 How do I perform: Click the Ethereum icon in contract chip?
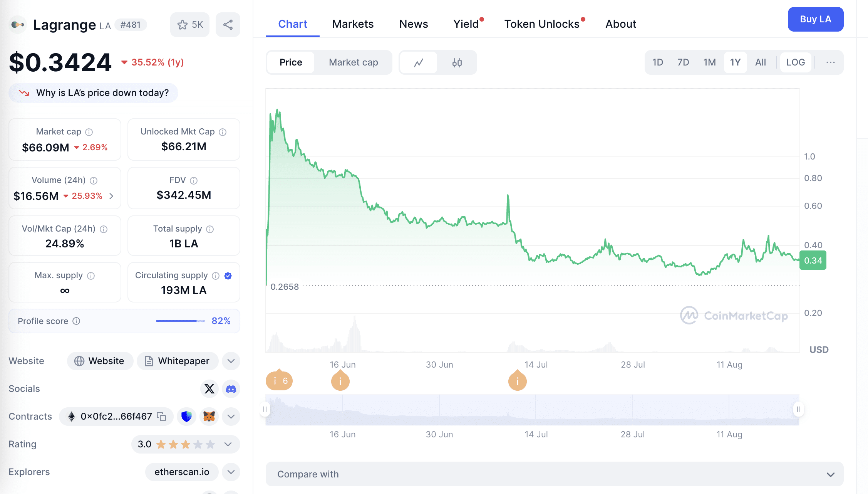tap(71, 417)
